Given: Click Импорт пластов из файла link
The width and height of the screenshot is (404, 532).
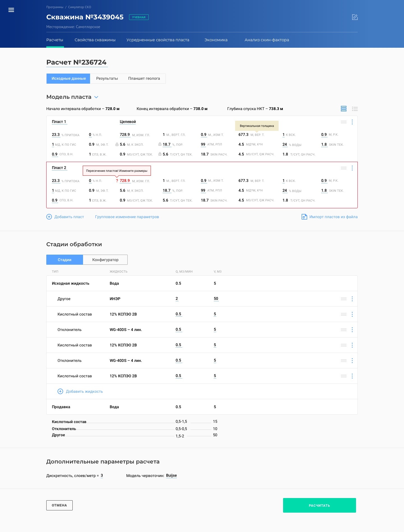Looking at the screenshot, I should point(333,217).
